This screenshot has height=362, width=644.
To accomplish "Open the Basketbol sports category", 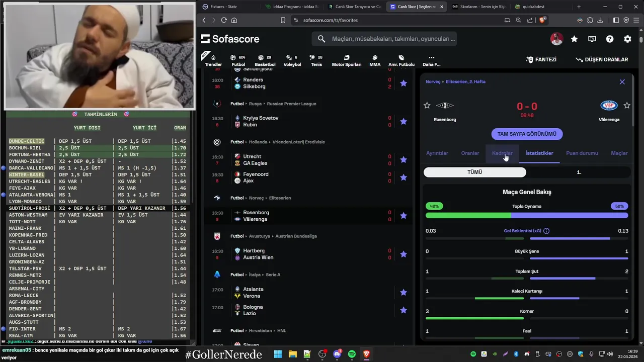I will [x=265, y=60].
